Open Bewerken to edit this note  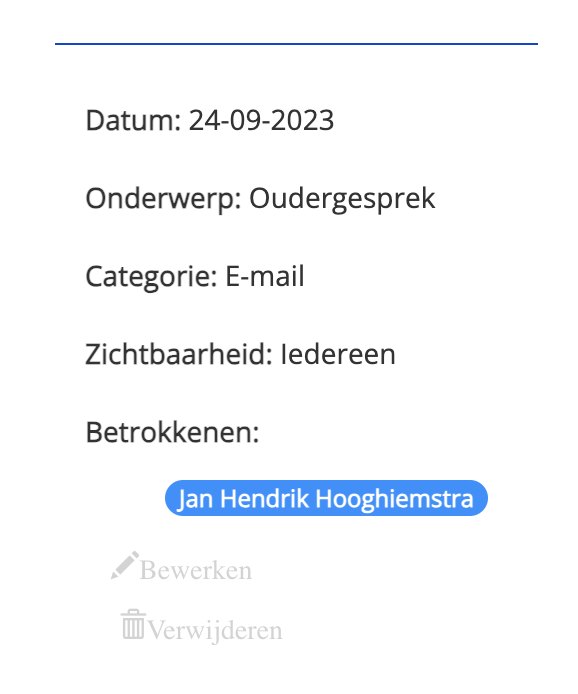[x=196, y=570]
